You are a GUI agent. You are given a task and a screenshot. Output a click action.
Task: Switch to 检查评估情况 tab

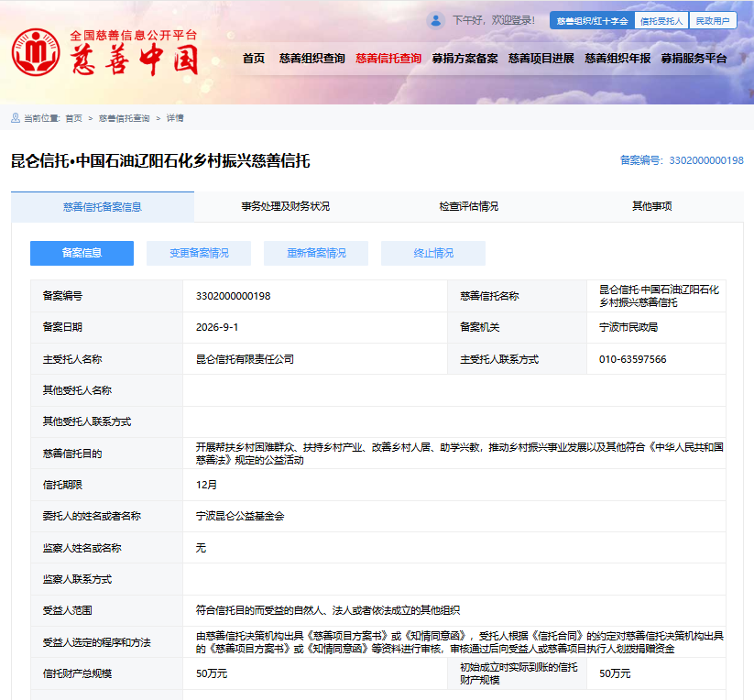[x=469, y=207]
